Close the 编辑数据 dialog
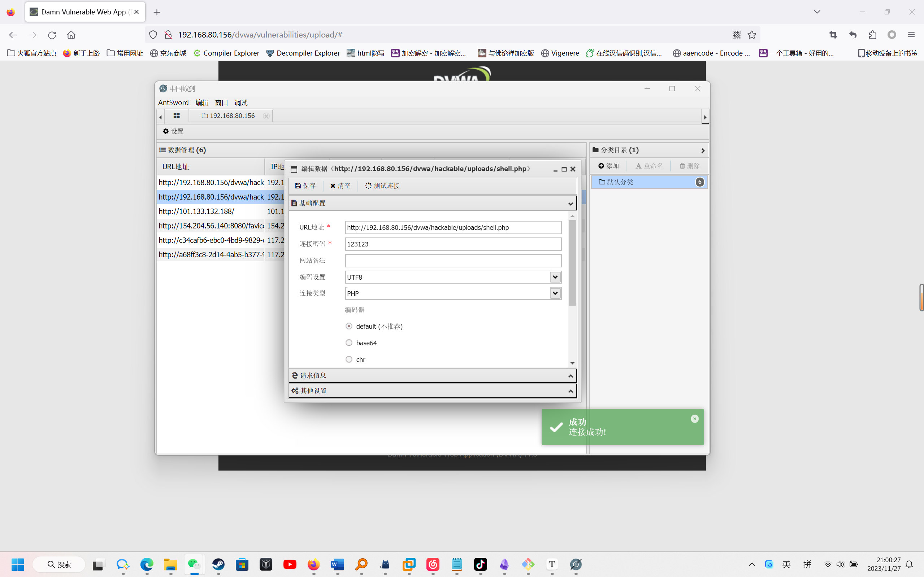This screenshot has height=577, width=924. pyautogui.click(x=573, y=169)
